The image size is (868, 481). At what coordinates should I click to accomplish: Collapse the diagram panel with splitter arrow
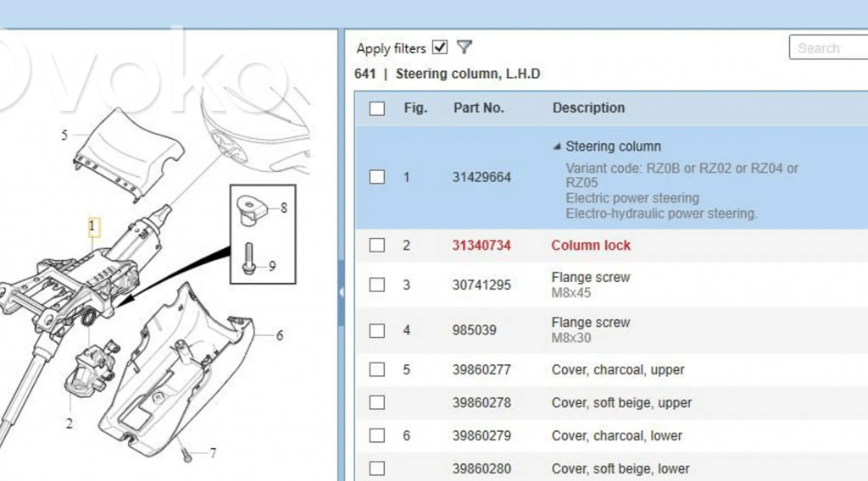coord(341,292)
